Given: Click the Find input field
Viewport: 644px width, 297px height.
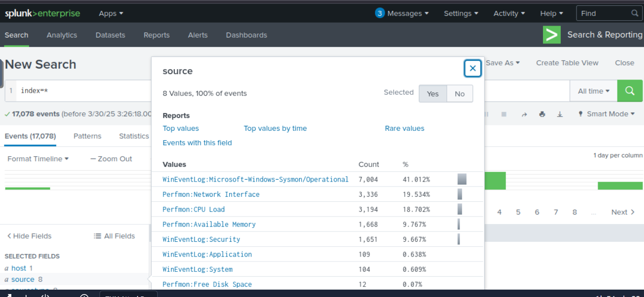Looking at the screenshot, I should (x=604, y=13).
